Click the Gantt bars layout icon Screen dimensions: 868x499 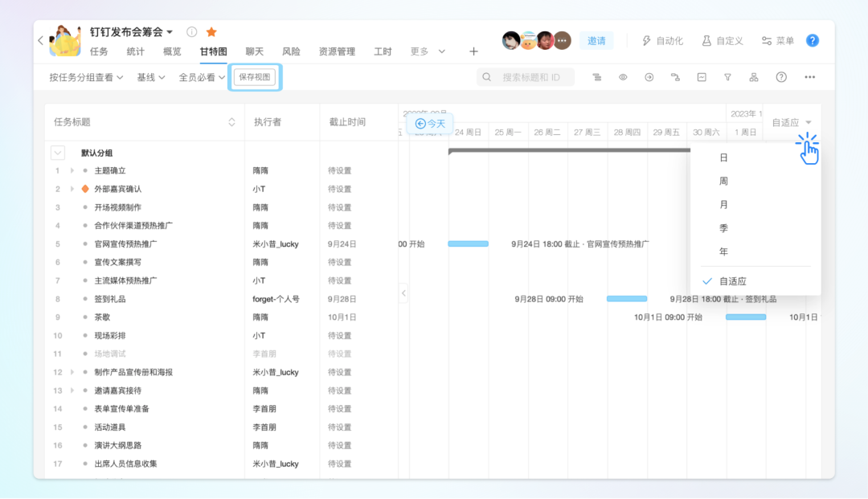tap(597, 77)
